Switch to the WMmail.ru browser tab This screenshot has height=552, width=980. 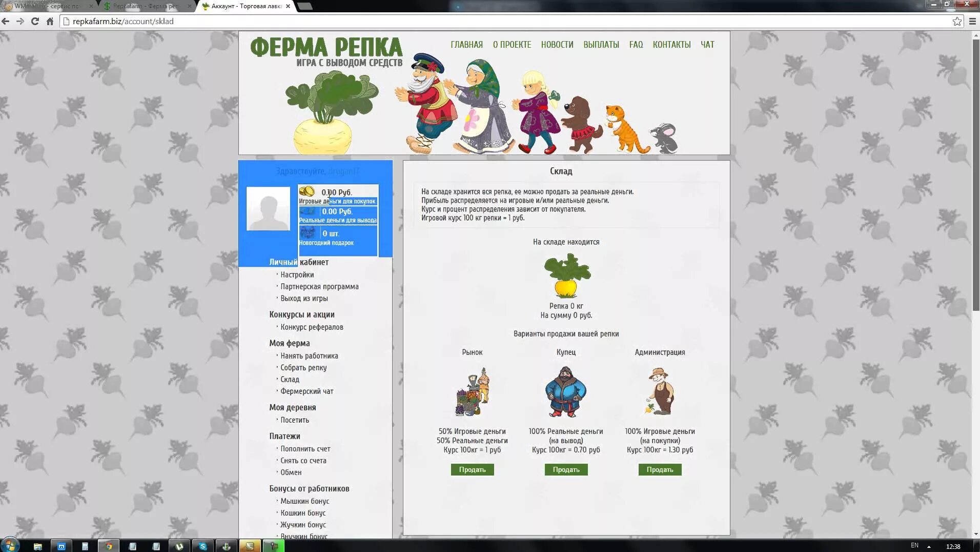49,6
